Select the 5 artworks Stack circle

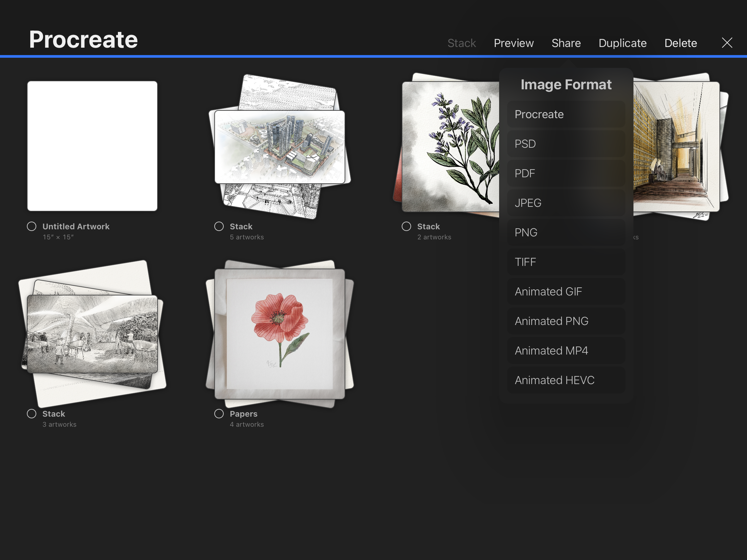(x=219, y=227)
